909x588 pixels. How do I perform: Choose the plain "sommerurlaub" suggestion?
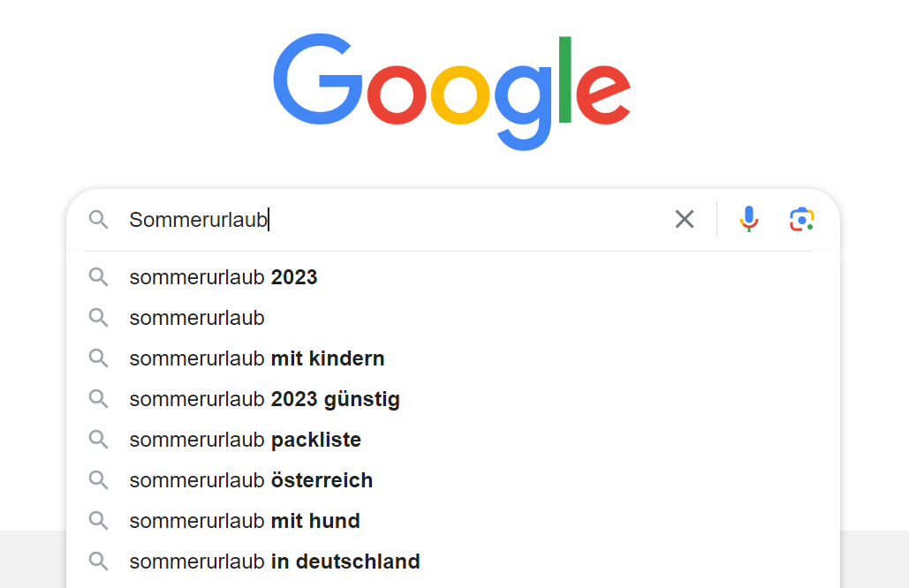coord(197,318)
